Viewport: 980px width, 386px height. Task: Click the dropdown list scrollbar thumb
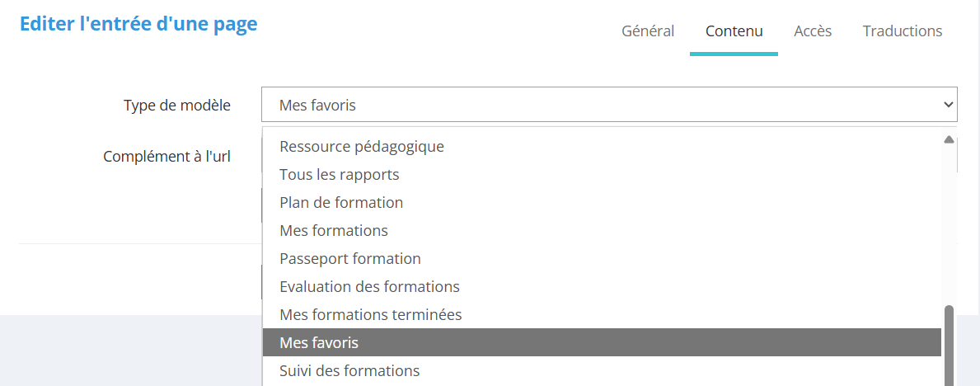coord(949,345)
